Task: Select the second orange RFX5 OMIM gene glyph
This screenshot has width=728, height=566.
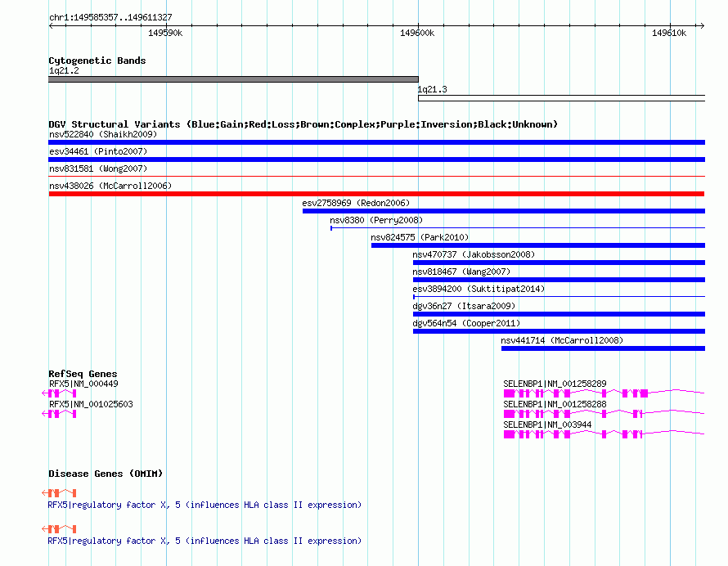Action: click(x=60, y=529)
